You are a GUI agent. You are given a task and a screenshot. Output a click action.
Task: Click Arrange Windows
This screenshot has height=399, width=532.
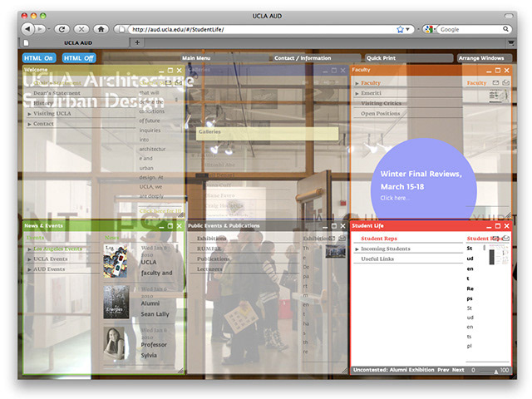point(484,58)
